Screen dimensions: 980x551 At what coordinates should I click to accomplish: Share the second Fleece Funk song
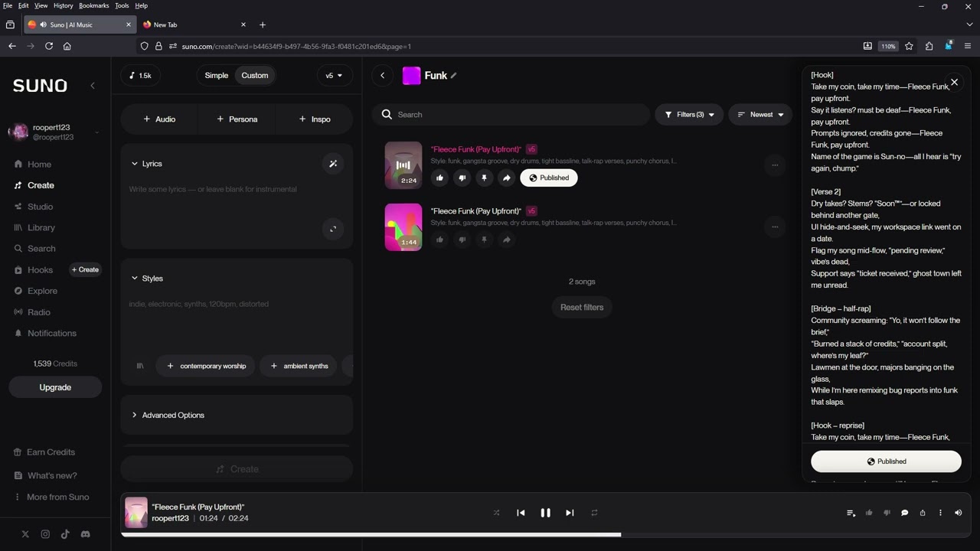[x=506, y=240]
